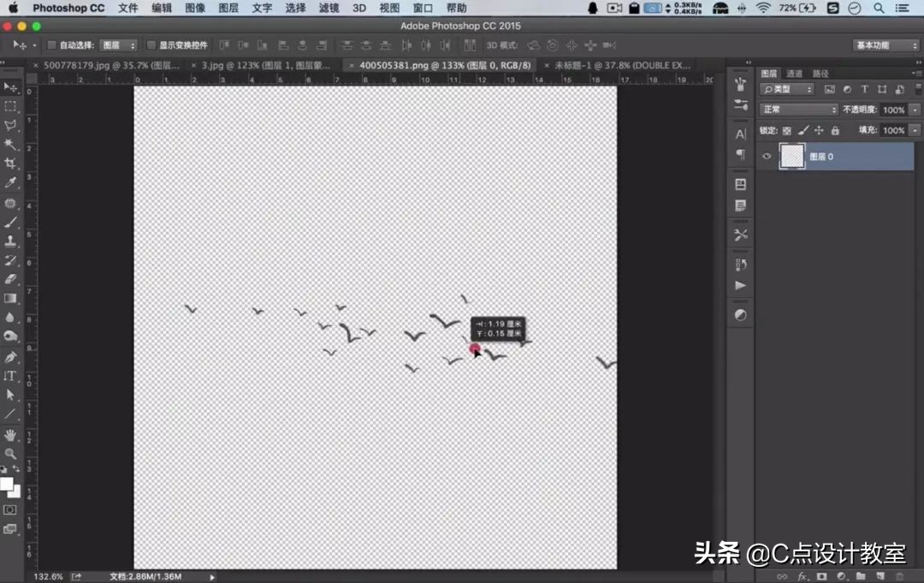Open the 正常 blend mode dropdown
This screenshot has width=924, height=583.
pyautogui.click(x=798, y=110)
